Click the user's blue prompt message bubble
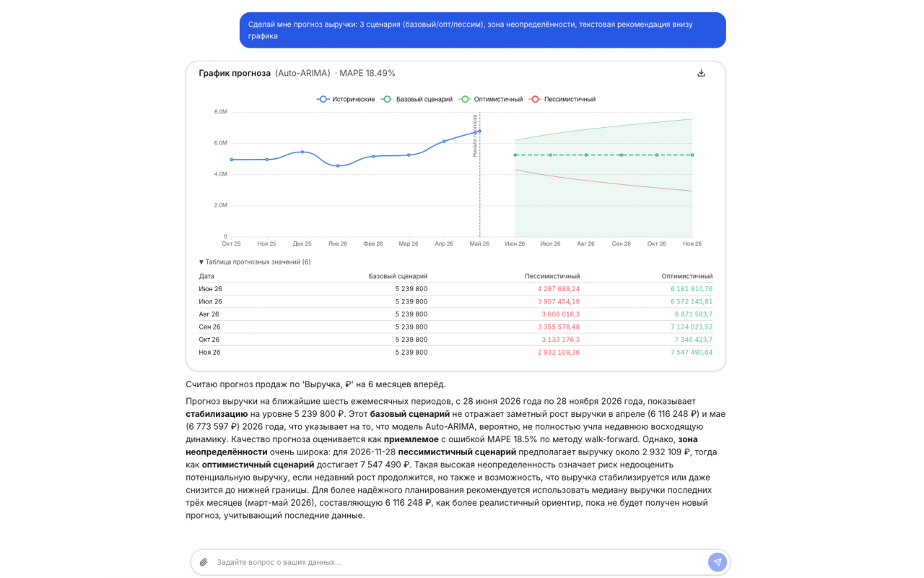Image resolution: width=924 pixels, height=578 pixels. click(482, 30)
